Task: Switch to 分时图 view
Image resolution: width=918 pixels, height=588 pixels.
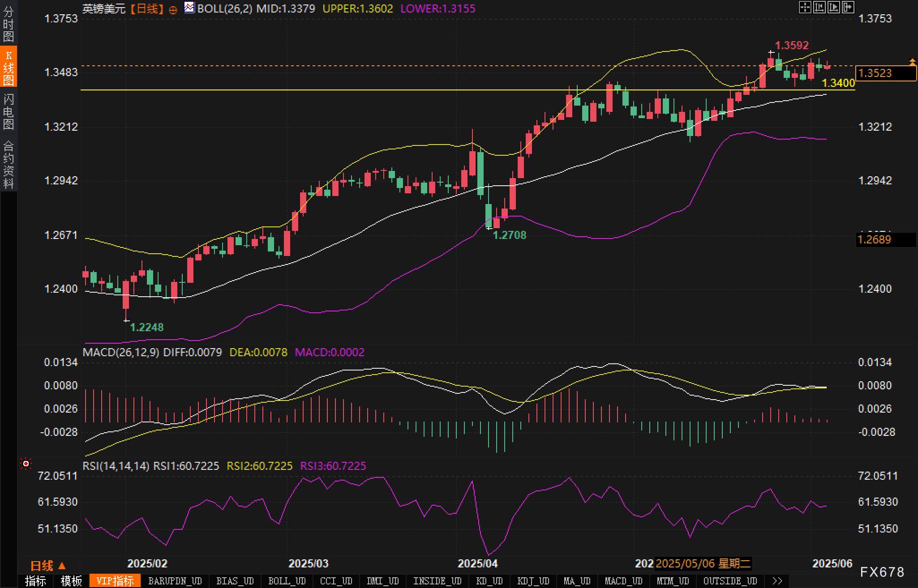Action: [x=9, y=24]
